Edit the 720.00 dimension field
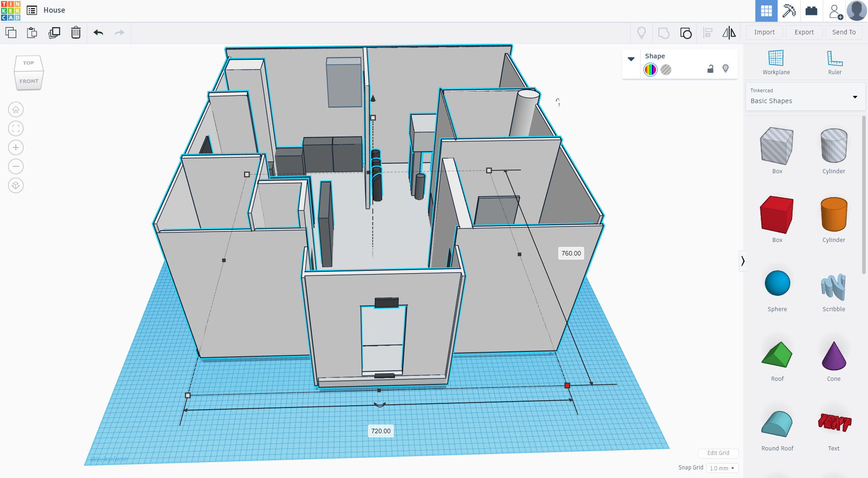The height and width of the screenshot is (478, 868). pos(381,431)
